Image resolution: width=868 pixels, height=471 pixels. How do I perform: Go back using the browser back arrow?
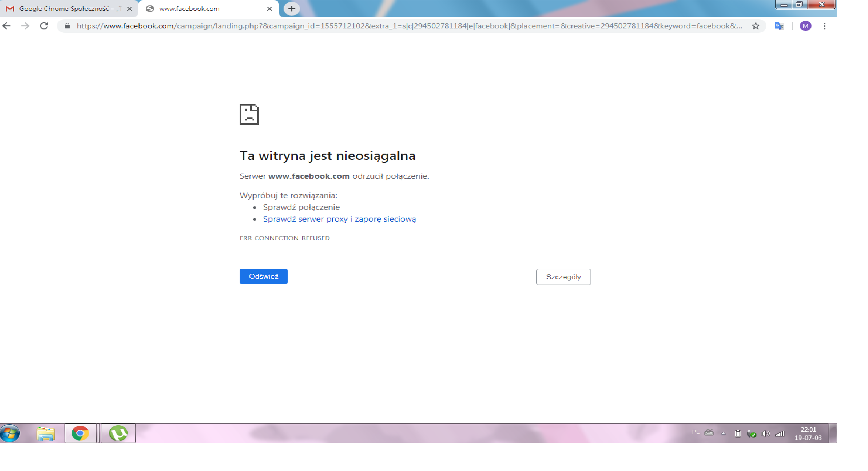[7, 26]
